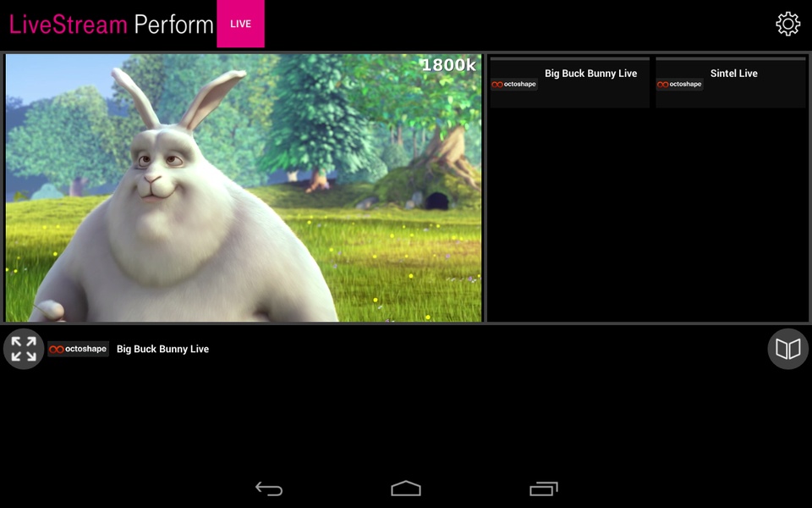
Task: Click the progress bar above Sintel Live tile
Action: click(x=731, y=58)
